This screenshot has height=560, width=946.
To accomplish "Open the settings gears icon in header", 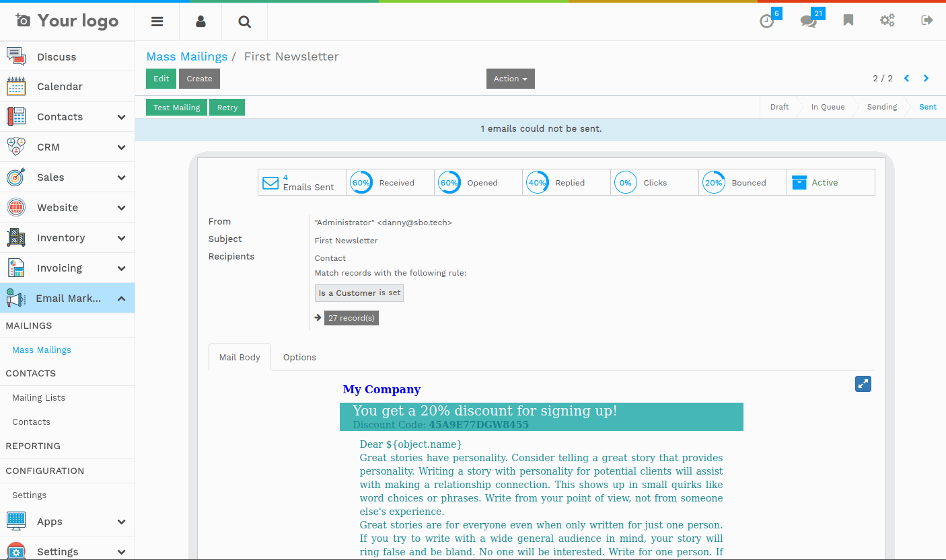I will pos(887,20).
